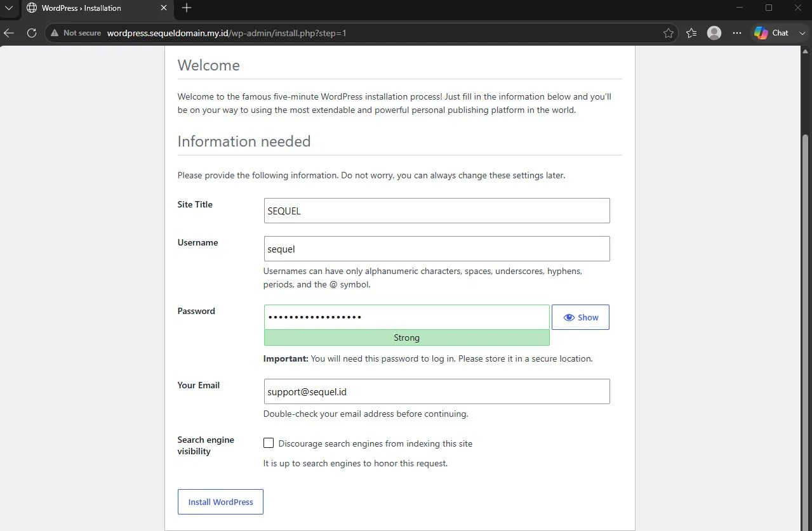This screenshot has height=531, width=812.
Task: Click the Username label
Action: tap(197, 242)
